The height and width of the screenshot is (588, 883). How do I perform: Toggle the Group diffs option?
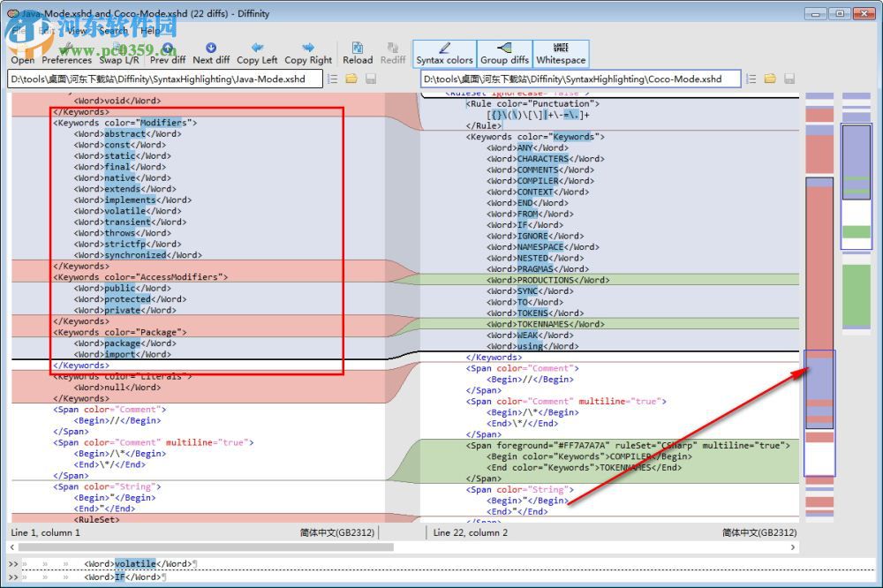(504, 53)
